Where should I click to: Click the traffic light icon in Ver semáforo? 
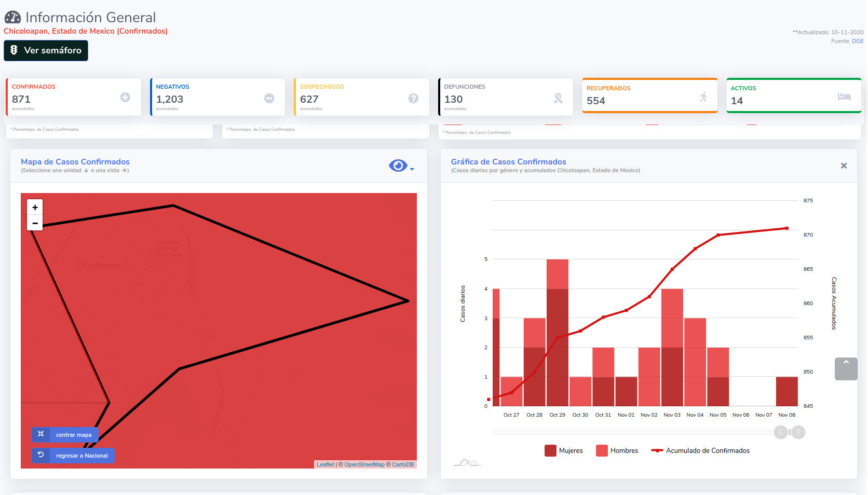[14, 50]
